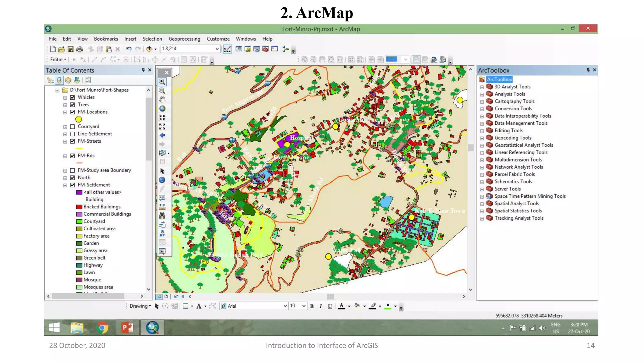Click the Paste icon in toolbar
This screenshot has width=644, height=362.
coord(109,49)
